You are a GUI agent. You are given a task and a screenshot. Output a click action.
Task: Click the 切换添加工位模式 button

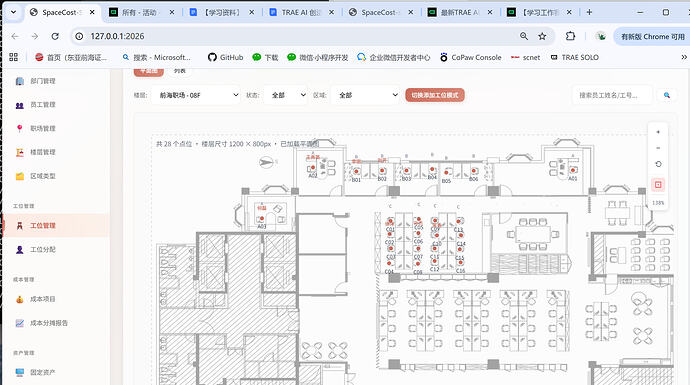click(x=435, y=95)
